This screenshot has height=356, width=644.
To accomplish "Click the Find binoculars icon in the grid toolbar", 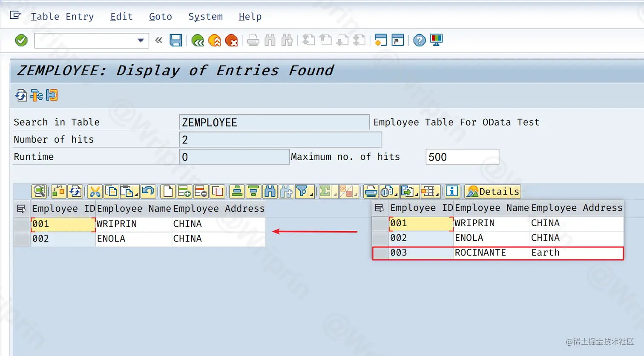I will click(270, 192).
